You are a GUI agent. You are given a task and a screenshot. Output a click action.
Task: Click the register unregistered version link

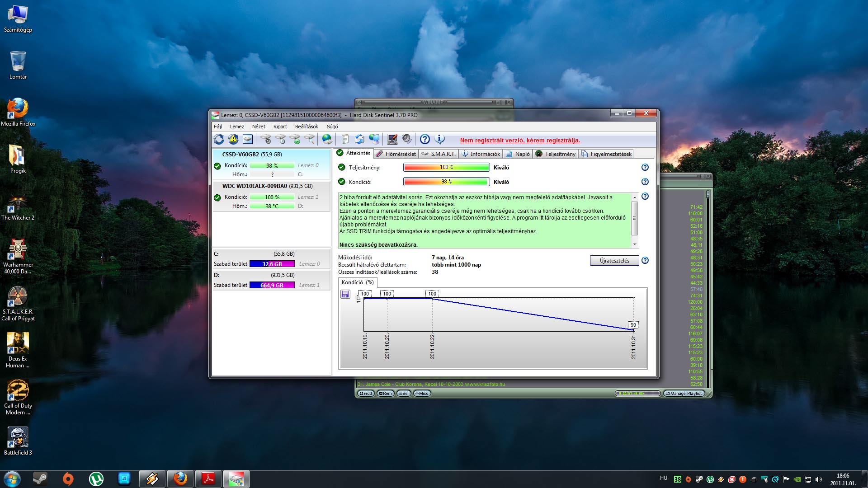click(520, 140)
